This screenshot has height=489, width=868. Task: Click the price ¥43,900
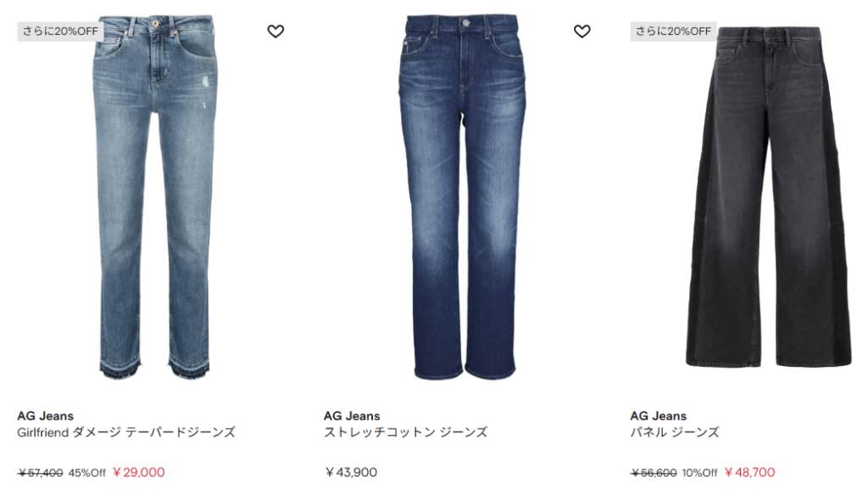(351, 472)
